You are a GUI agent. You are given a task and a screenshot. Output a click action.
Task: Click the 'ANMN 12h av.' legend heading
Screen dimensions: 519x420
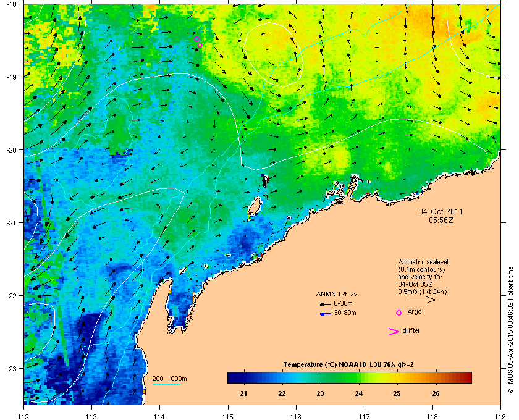pos(337,294)
